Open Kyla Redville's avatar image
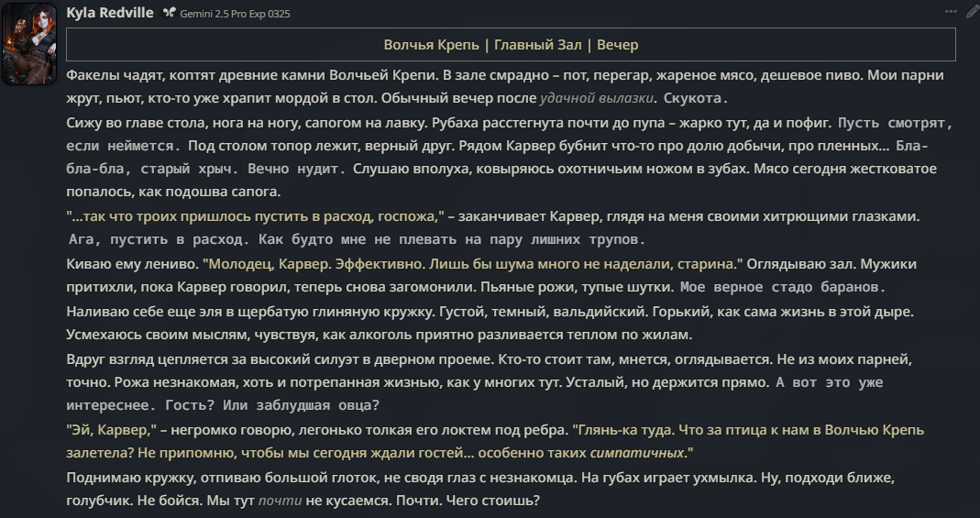The height and width of the screenshot is (518, 980). 28,44
